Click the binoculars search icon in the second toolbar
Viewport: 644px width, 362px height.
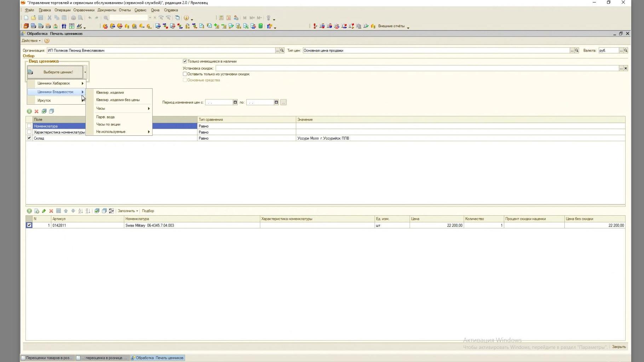coord(64,26)
